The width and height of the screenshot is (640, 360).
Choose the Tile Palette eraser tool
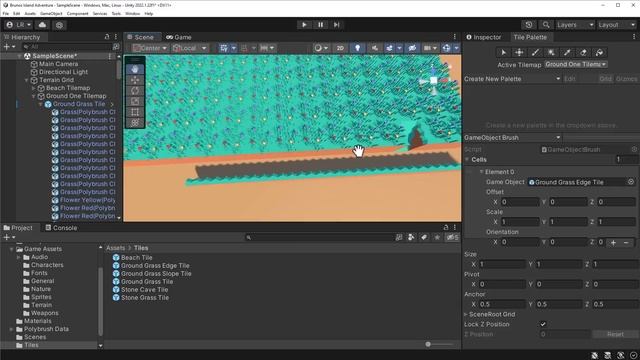click(583, 52)
